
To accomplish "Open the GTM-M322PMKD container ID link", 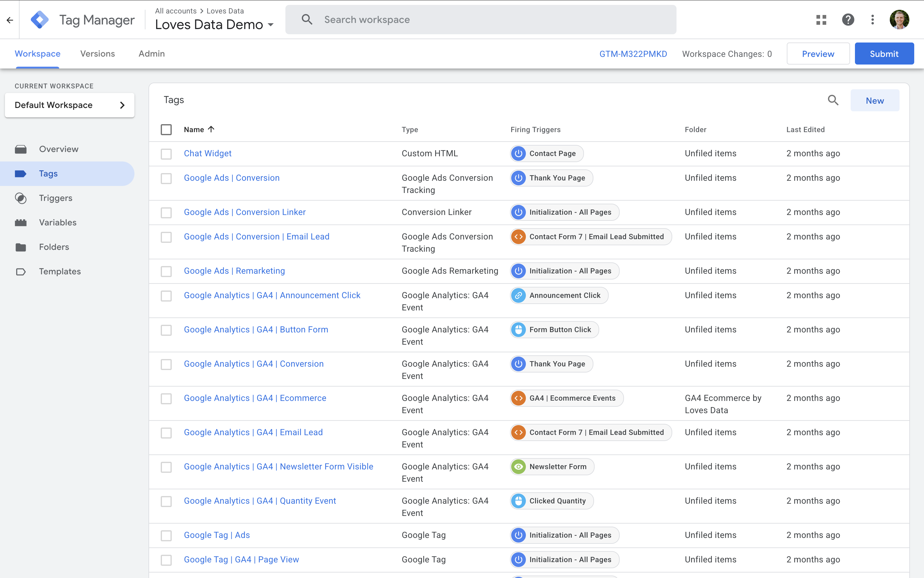I will coord(633,54).
